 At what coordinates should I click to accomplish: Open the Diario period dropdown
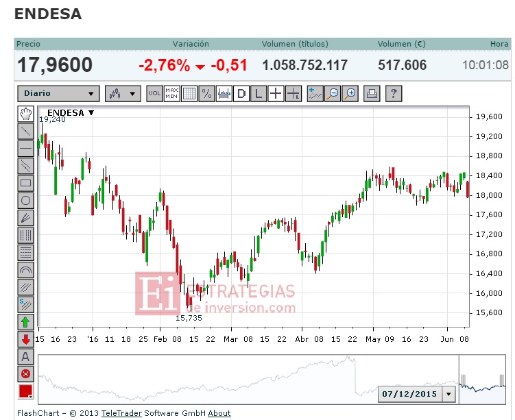pyautogui.click(x=58, y=93)
